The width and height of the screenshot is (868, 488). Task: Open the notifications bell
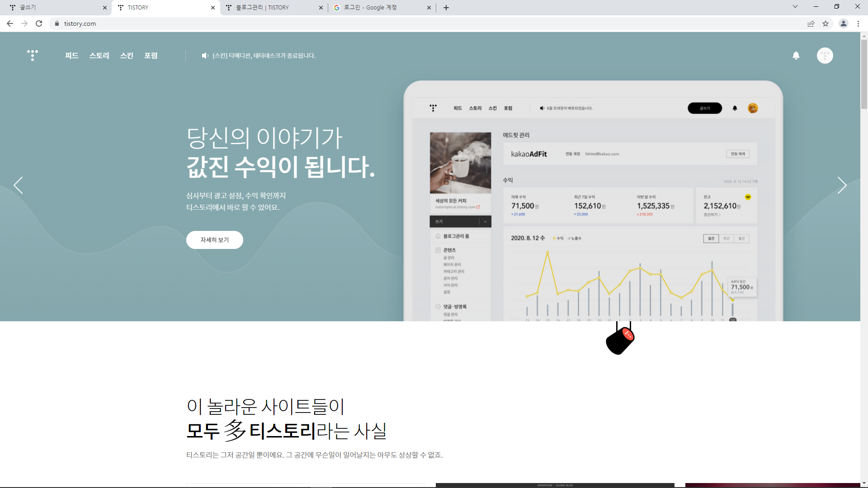tap(796, 56)
